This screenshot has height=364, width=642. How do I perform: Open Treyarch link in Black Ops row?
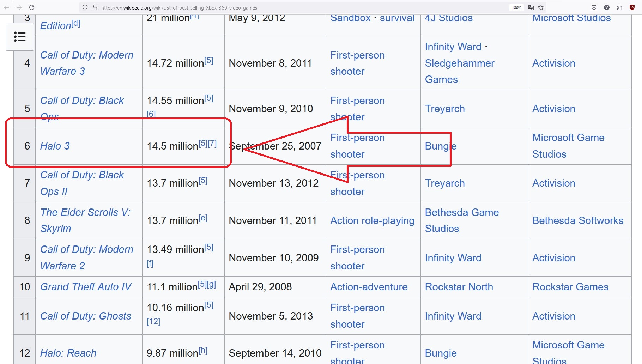[445, 109]
